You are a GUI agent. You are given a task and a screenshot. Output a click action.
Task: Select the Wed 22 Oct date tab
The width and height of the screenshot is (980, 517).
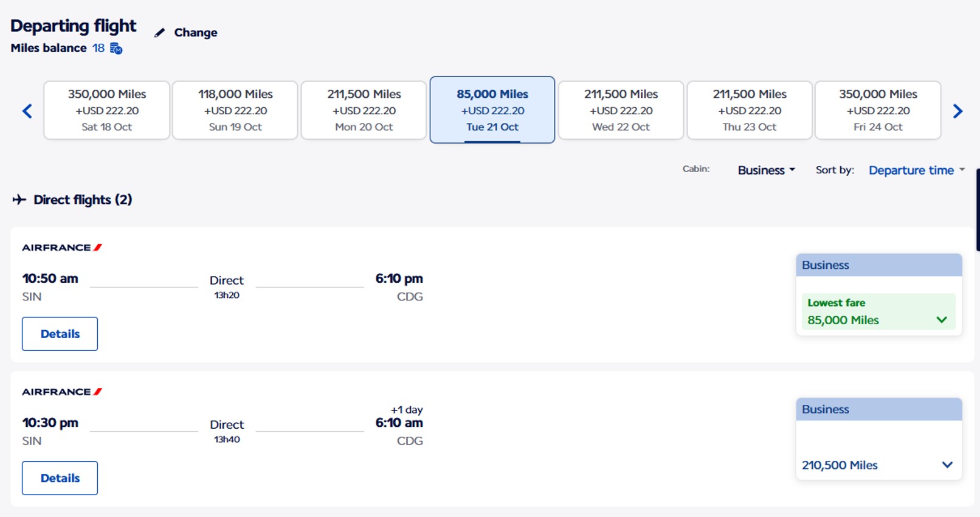(621, 110)
